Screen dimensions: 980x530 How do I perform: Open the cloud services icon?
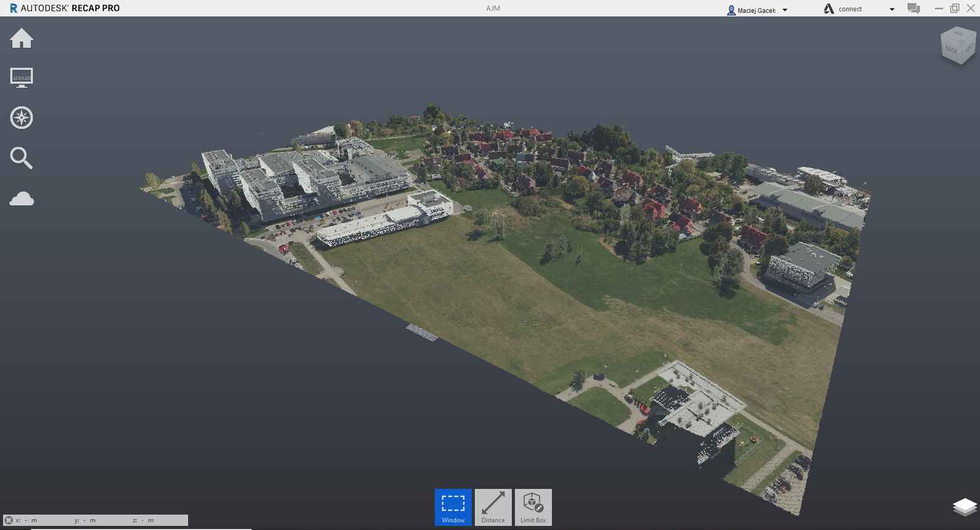pos(21,199)
